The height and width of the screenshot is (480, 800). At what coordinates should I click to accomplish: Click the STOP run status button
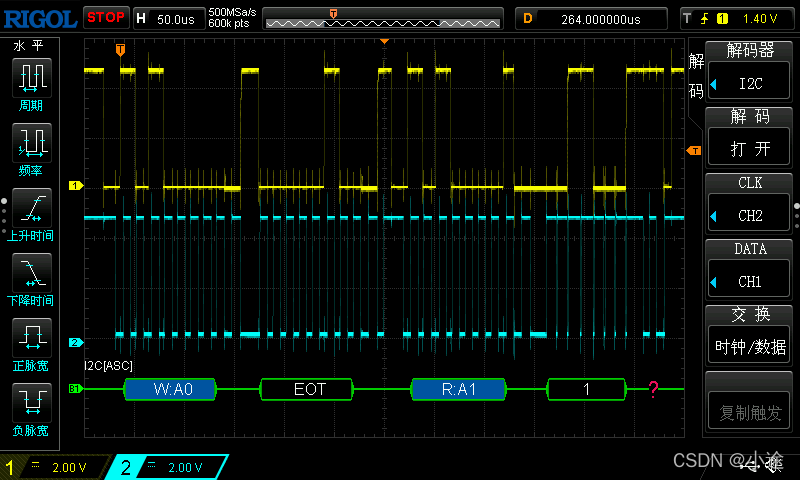(x=106, y=17)
